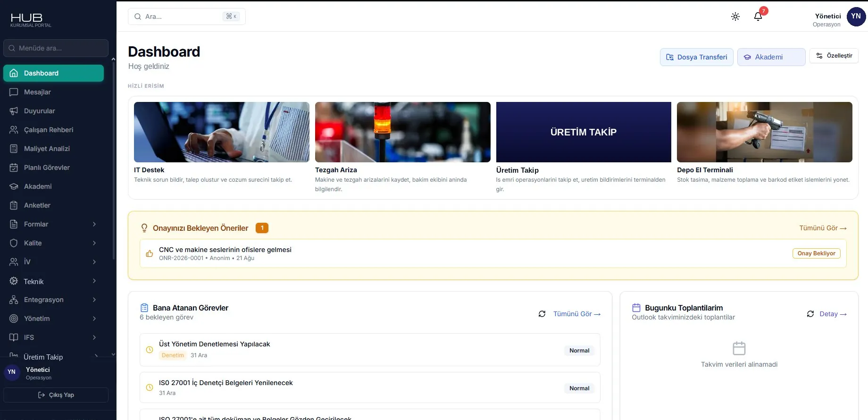
Task: Open the ÜRETİM TAKİP quick access tile
Action: tap(584, 132)
